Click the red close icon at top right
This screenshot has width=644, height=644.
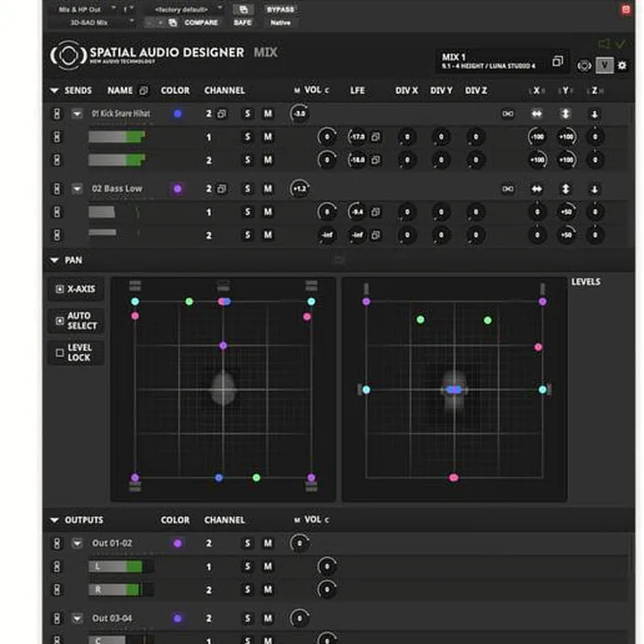(x=625, y=9)
